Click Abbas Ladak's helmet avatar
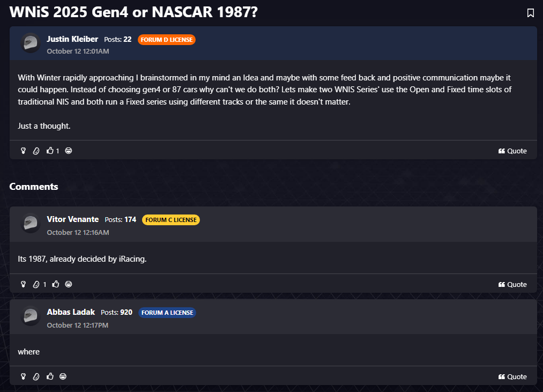Image resolution: width=543 pixels, height=392 pixels. pos(31,316)
